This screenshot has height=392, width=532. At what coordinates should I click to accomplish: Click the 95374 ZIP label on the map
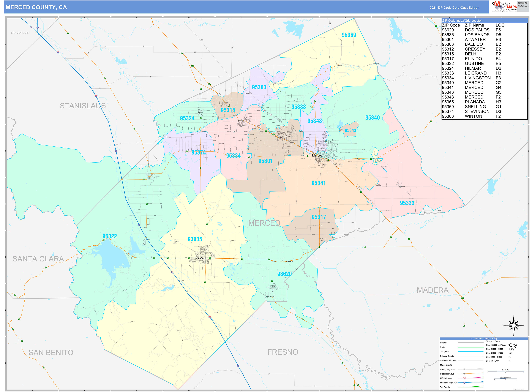coord(199,153)
